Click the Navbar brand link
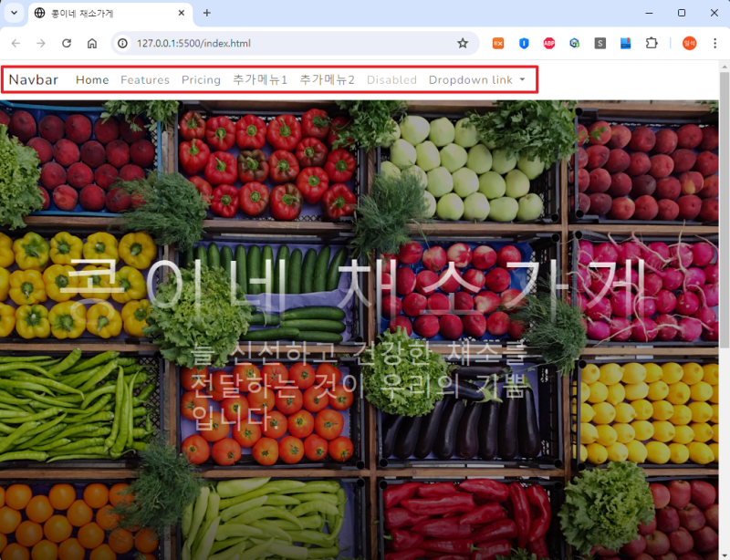The image size is (730, 560). [x=34, y=79]
